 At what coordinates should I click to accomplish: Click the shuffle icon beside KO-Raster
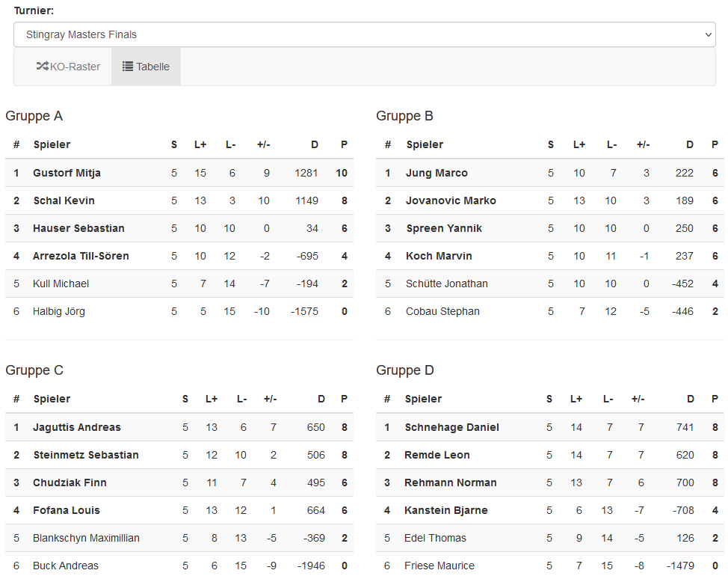click(x=42, y=67)
